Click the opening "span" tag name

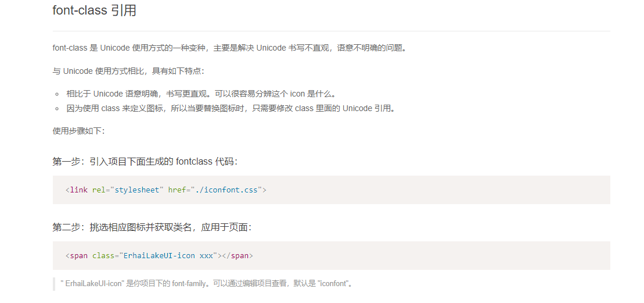point(78,255)
